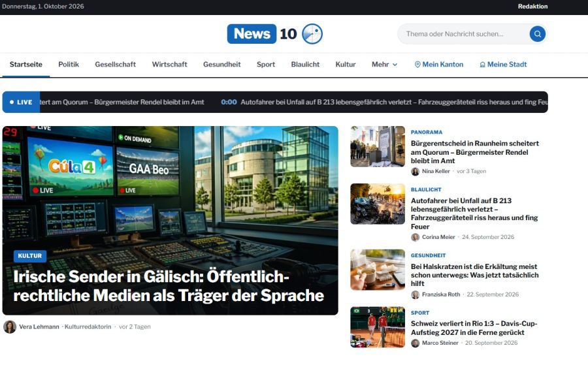Click the tea cup cold-remedy thumbnail
The width and height of the screenshot is (588, 365).
(378, 270)
